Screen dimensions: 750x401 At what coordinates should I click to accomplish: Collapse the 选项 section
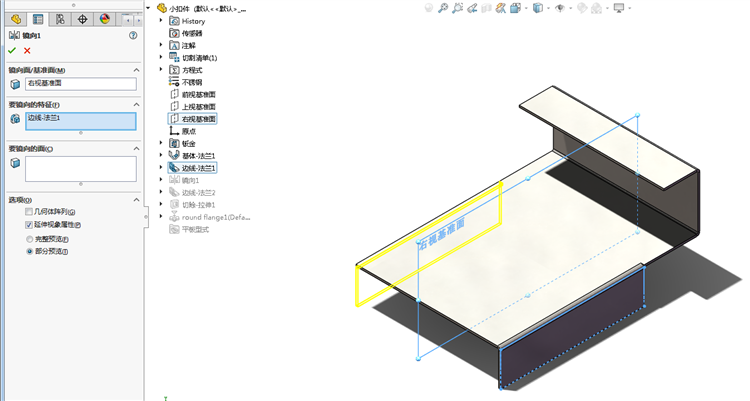pos(136,200)
